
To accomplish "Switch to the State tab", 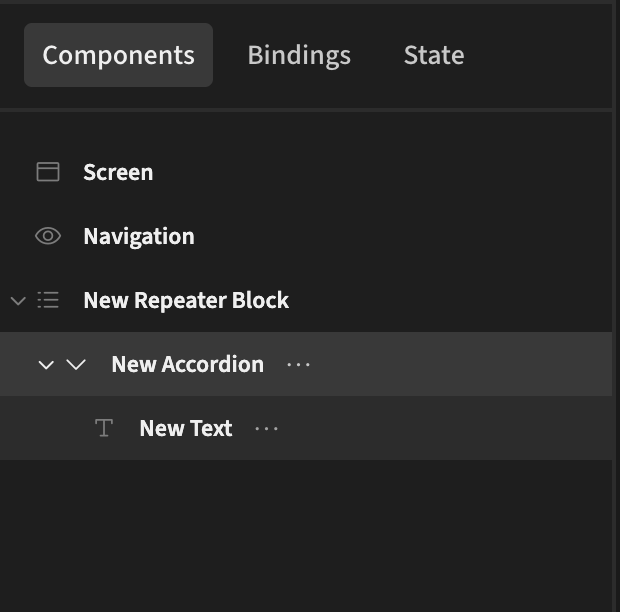I will pyautogui.click(x=434, y=55).
